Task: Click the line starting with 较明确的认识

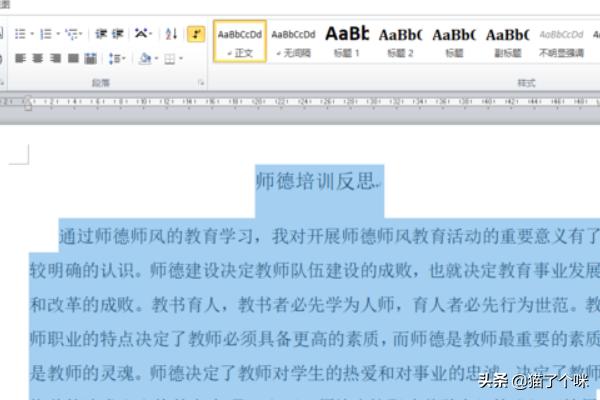Action: pyautogui.click(x=315, y=270)
